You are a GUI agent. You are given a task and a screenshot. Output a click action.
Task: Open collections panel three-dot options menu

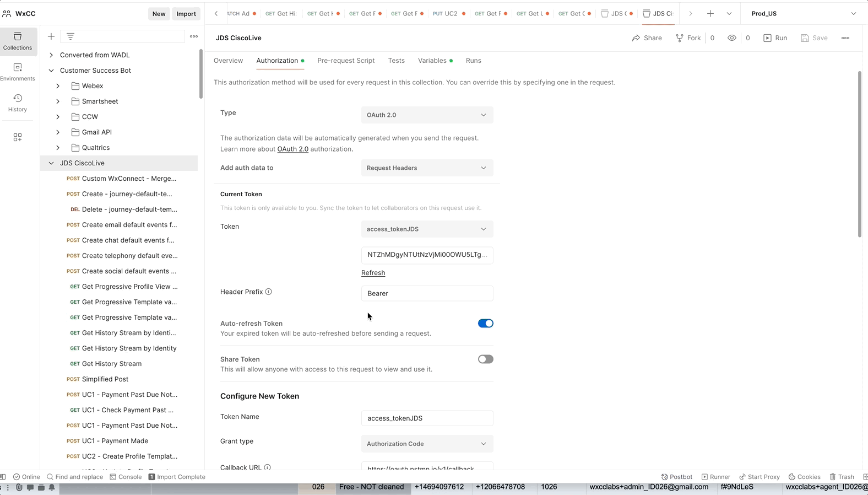point(194,36)
